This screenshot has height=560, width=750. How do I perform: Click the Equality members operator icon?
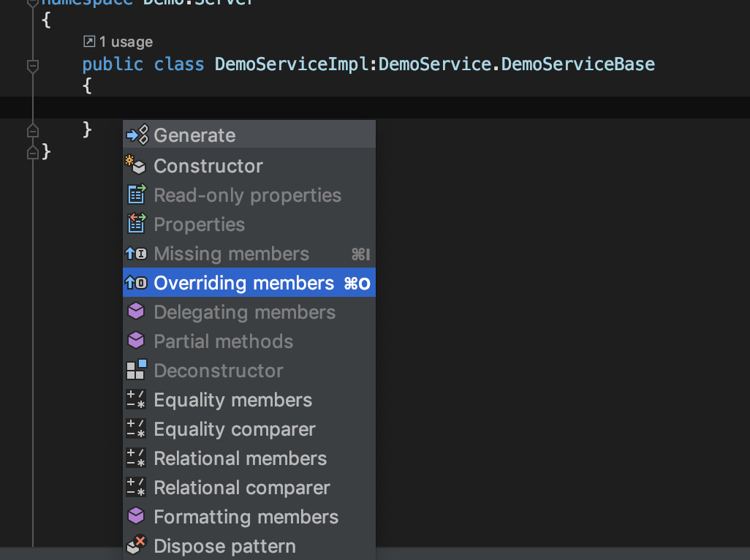(136, 400)
